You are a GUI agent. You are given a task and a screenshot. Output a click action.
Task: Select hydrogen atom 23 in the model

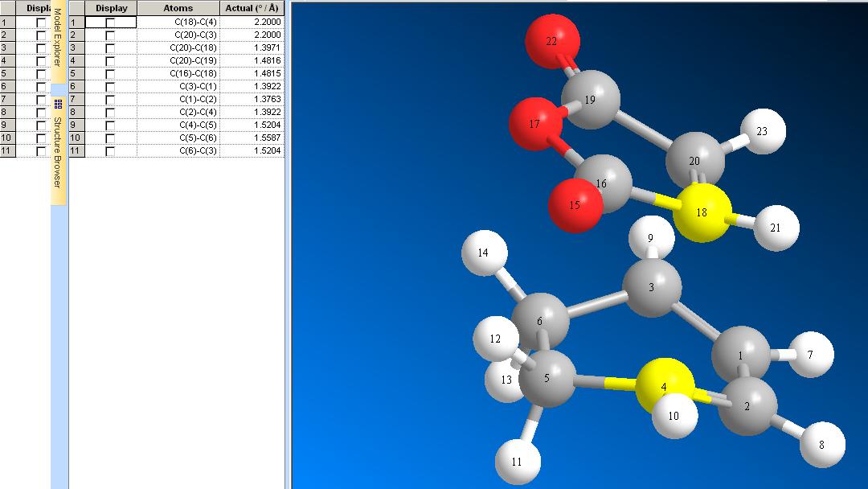(x=762, y=131)
